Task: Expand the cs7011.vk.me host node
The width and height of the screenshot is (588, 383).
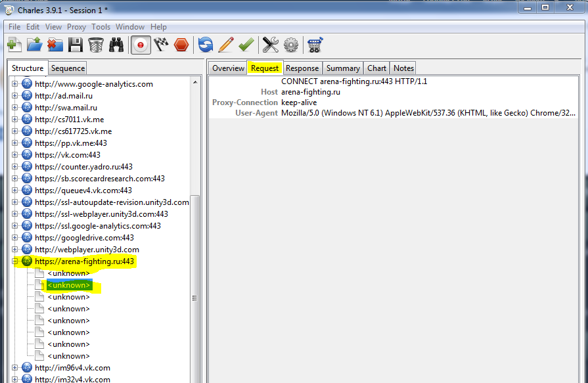Action: (x=14, y=120)
